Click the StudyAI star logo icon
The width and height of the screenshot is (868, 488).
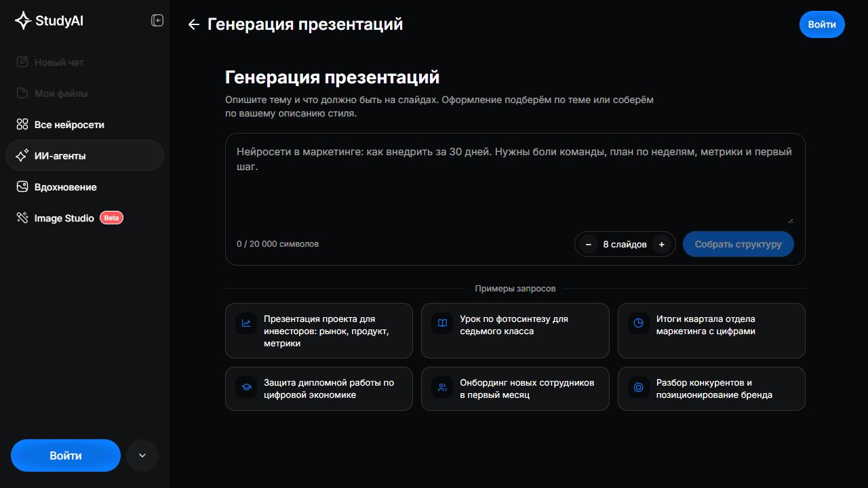(23, 21)
